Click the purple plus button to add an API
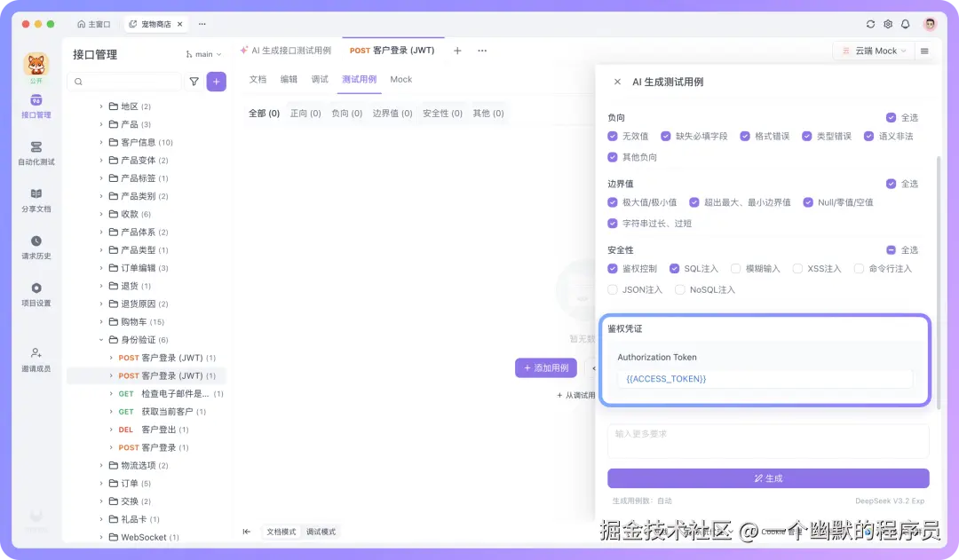Screen dimensions: 959x560 click(x=216, y=81)
